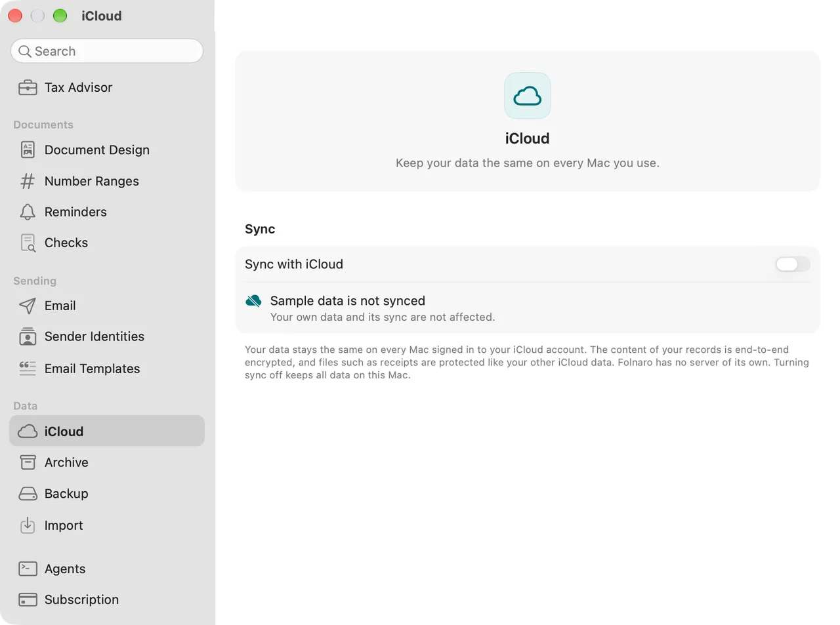Open the Reminders settings pane

click(107, 212)
